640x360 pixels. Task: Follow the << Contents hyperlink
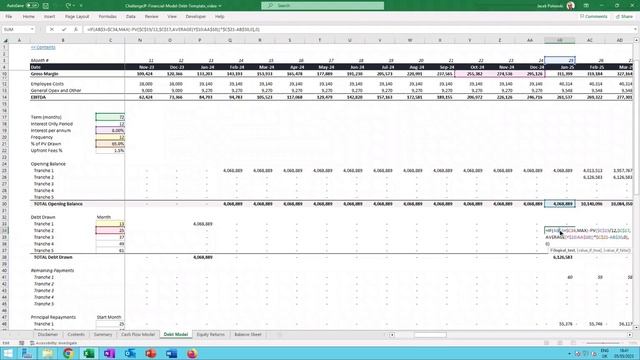(43, 47)
